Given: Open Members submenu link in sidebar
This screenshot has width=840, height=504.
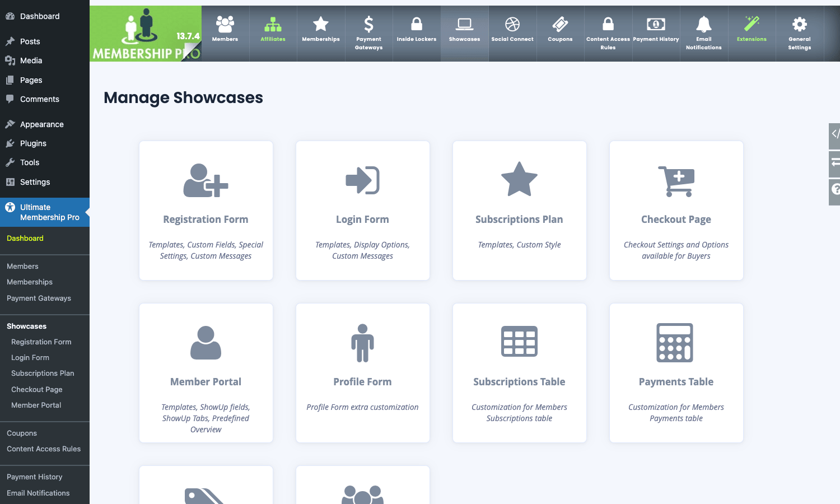Looking at the screenshot, I should click(x=22, y=266).
